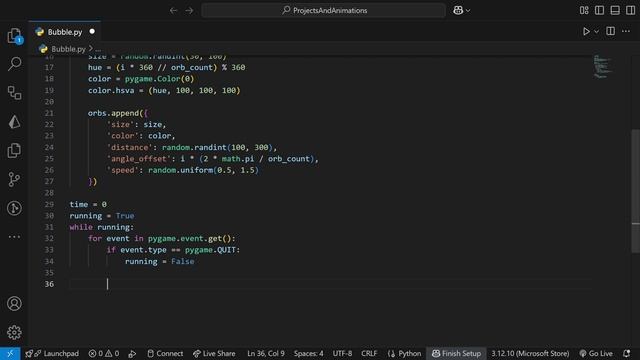Open more editor actions ellipsis
Viewport: 640px width, 360px height.
626,31
